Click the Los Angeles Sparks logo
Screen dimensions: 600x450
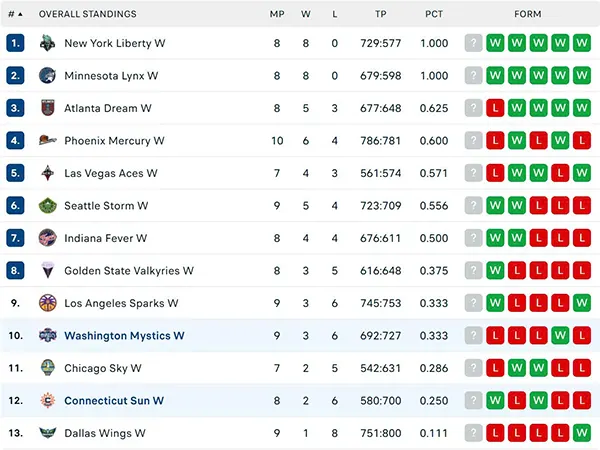(x=48, y=303)
